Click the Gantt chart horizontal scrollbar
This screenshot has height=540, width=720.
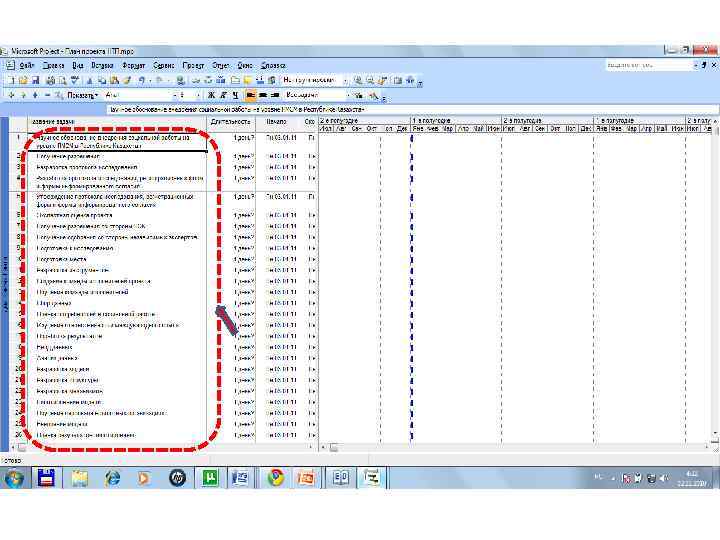coord(514,447)
